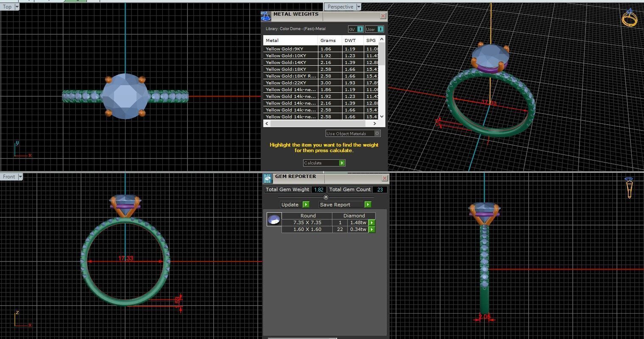Click the Save Report button
The height and width of the screenshot is (339, 644).
pyautogui.click(x=345, y=205)
